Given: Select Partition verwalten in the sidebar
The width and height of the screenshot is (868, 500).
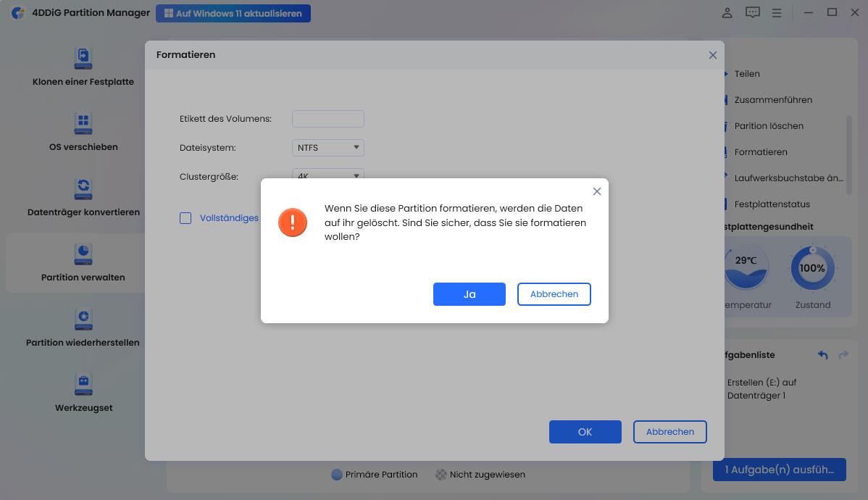Looking at the screenshot, I should 83,262.
